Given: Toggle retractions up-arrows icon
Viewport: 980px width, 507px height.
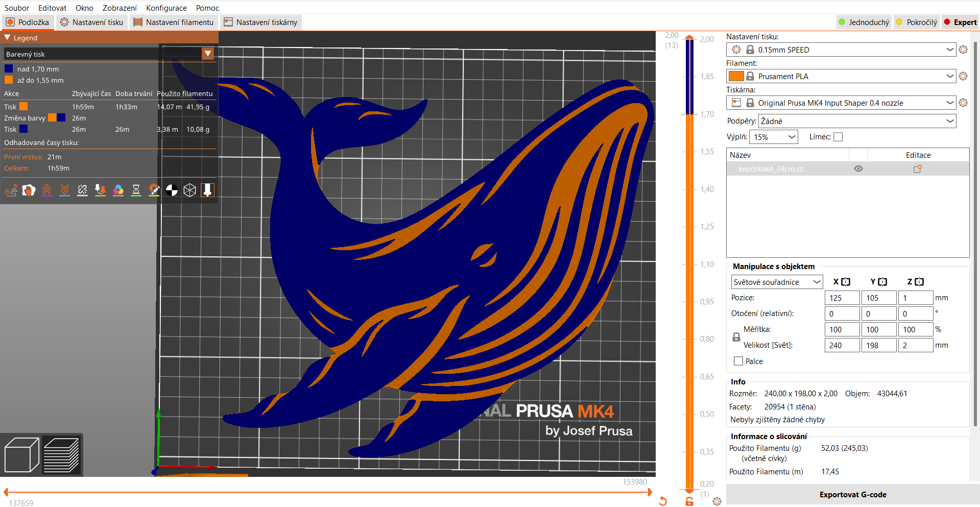Looking at the screenshot, I should [46, 190].
